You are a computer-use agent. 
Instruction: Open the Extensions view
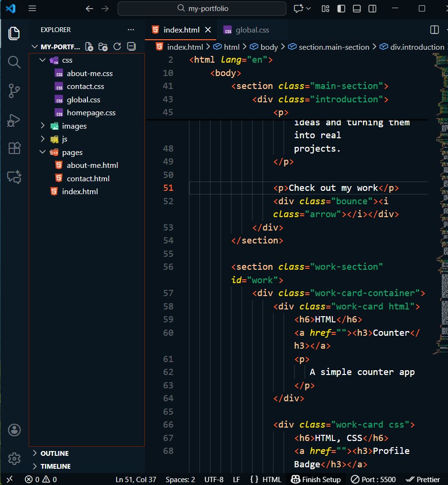pos(14,148)
